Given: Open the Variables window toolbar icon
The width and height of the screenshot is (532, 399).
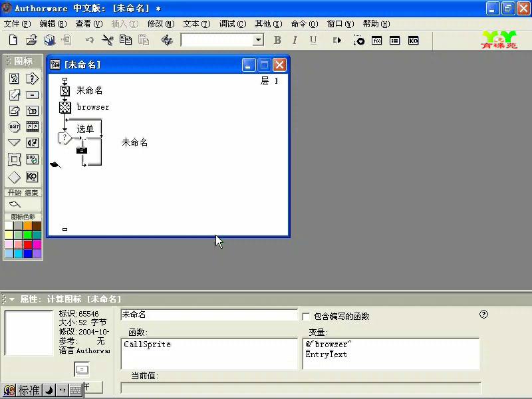Looking at the screenshot, I should point(394,41).
